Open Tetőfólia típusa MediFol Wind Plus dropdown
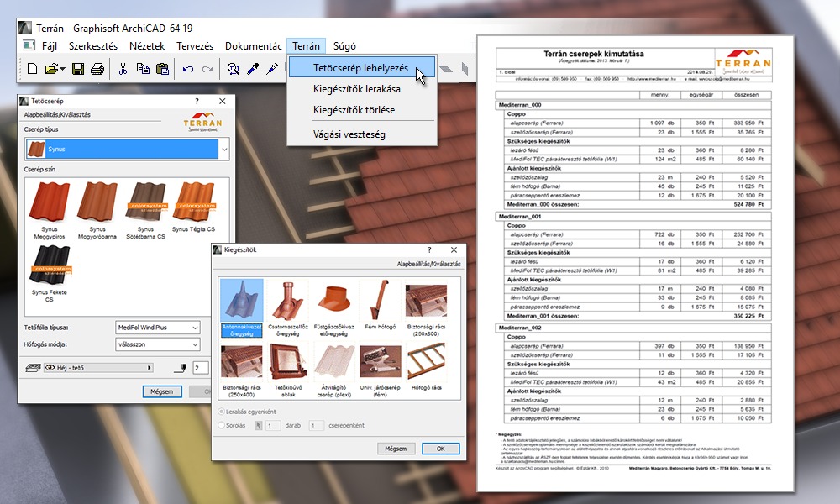 point(158,328)
